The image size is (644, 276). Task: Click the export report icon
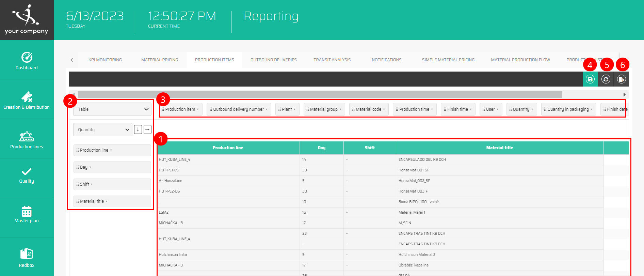tap(621, 79)
